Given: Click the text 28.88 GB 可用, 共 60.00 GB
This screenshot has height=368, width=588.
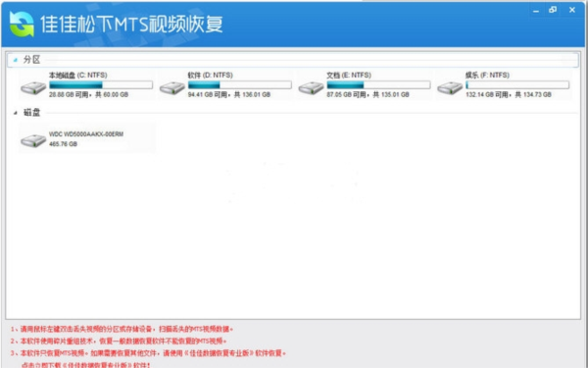Looking at the screenshot, I should click(x=88, y=94).
